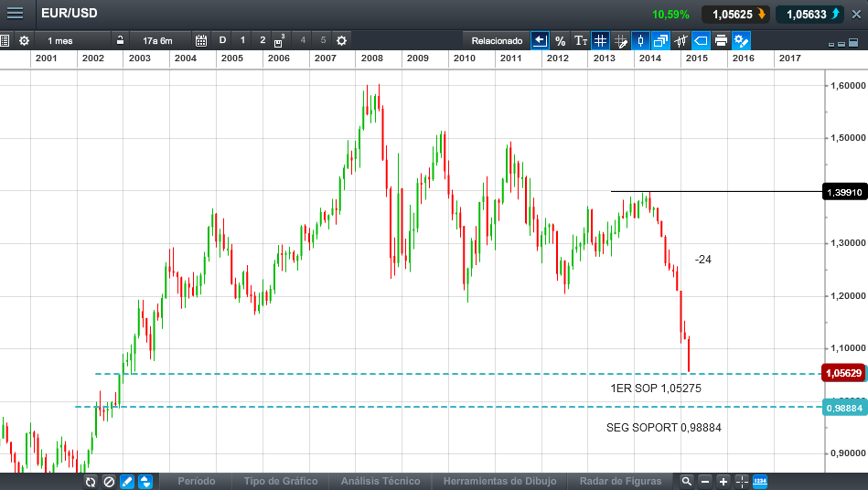Activate the crosshair cursor tool
Image resolution: width=868 pixels, height=490 pixels.
tap(742, 482)
